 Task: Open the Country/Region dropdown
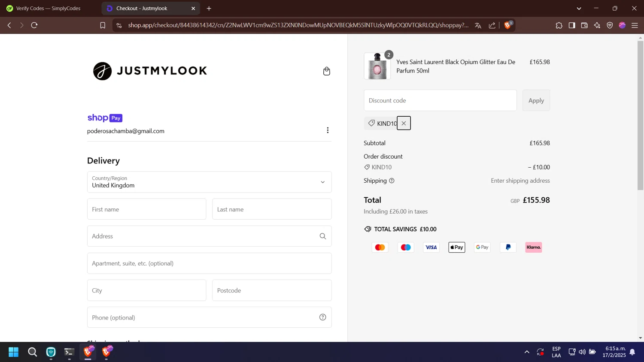click(x=210, y=182)
